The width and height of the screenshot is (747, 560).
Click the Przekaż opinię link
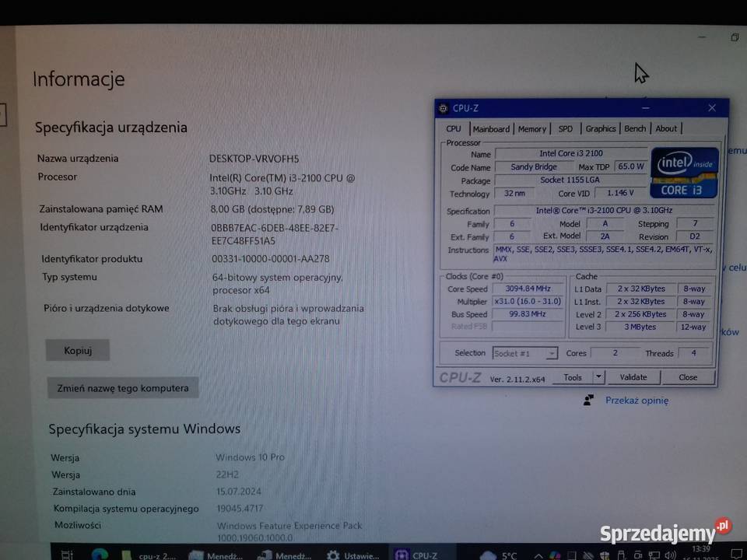[638, 400]
